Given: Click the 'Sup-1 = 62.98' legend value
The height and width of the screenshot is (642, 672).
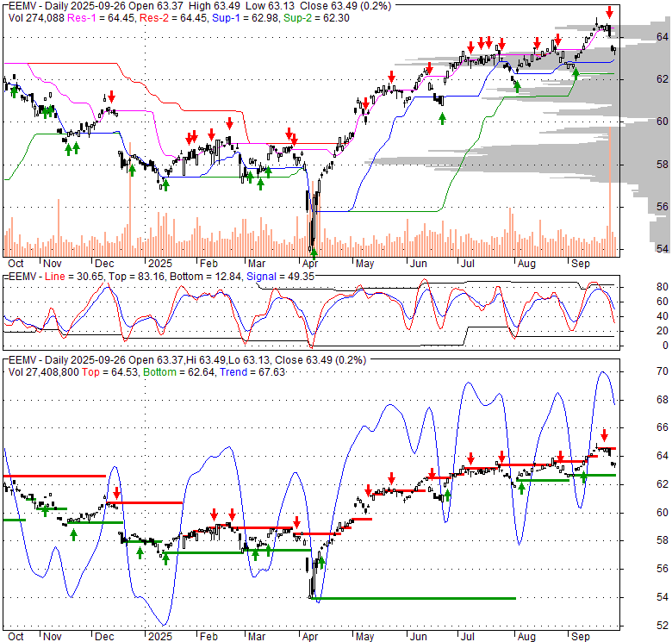Looking at the screenshot, I should click(x=245, y=18).
